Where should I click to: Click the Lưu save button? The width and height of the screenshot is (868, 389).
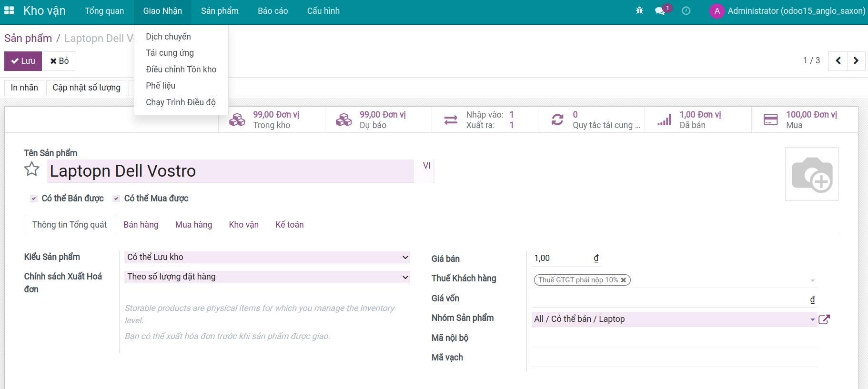coord(23,61)
